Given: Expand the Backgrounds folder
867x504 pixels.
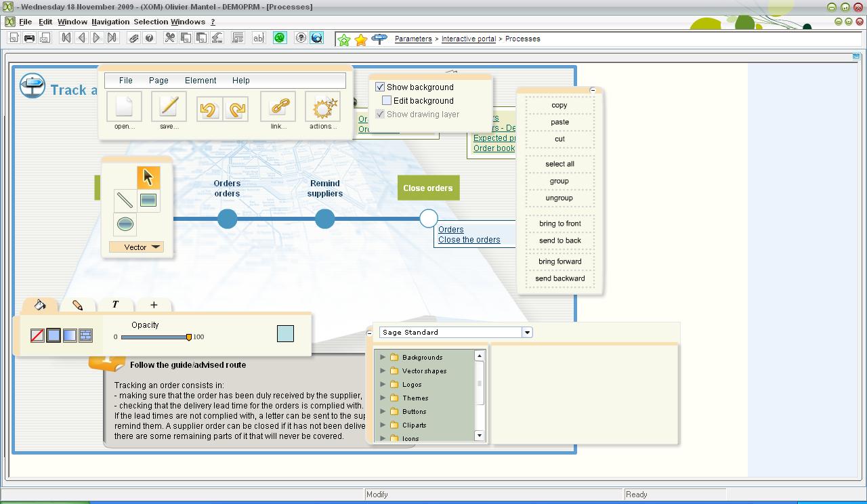Looking at the screenshot, I should click(383, 357).
